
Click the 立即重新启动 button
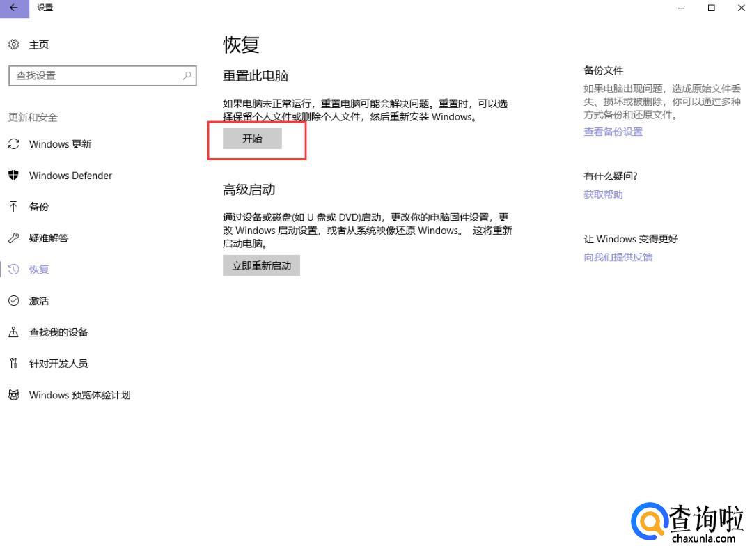[261, 265]
